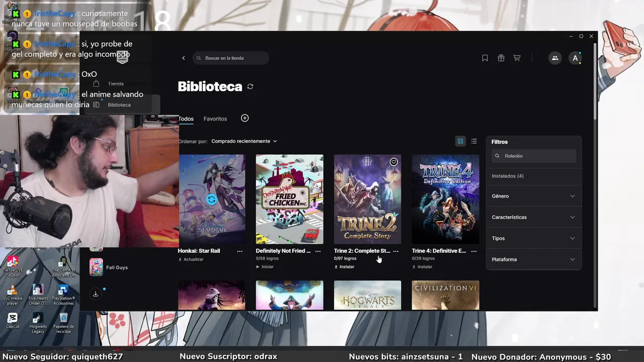Switch to list view
Viewport: 644px width, 362px height.
473,141
